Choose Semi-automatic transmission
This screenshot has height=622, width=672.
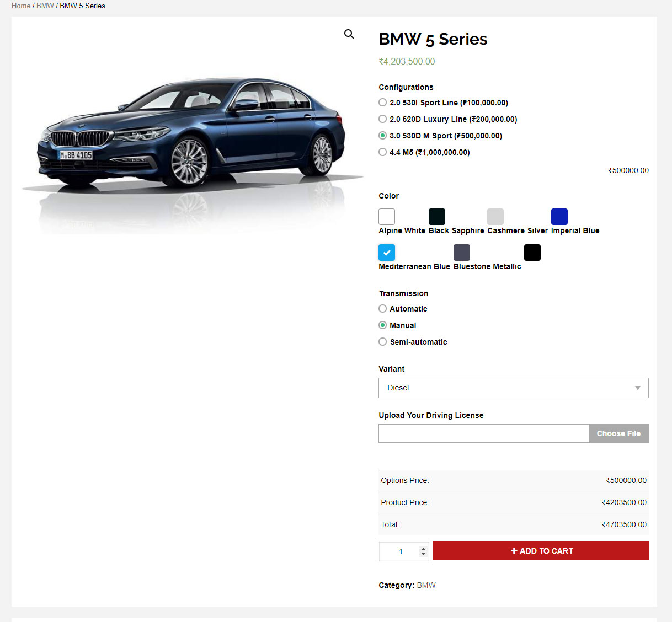point(382,342)
